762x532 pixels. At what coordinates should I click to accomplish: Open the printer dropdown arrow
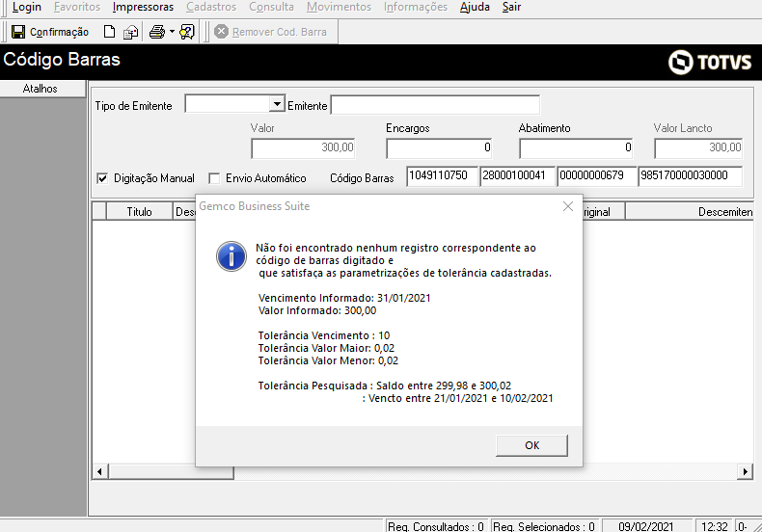[172, 32]
